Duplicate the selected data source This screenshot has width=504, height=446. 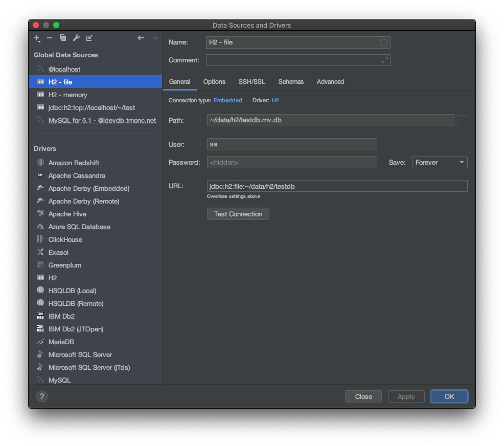pyautogui.click(x=63, y=38)
